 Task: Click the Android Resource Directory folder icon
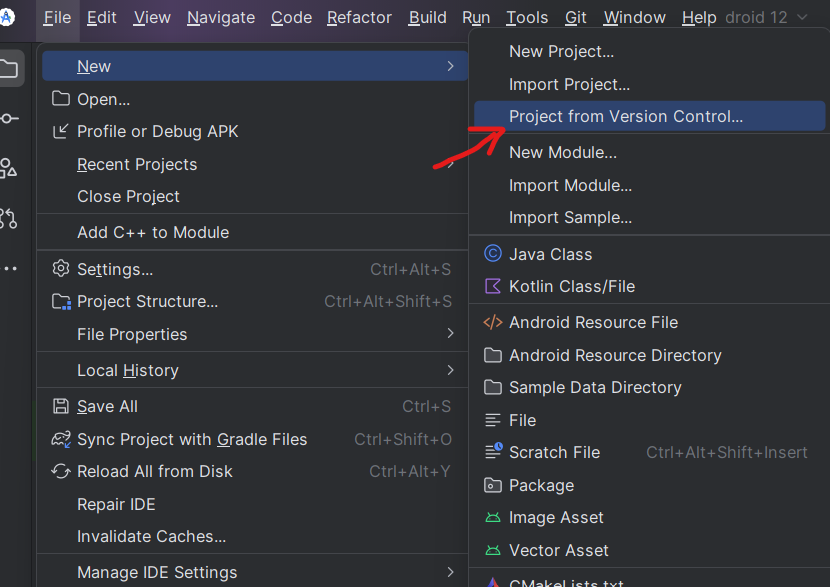point(493,355)
